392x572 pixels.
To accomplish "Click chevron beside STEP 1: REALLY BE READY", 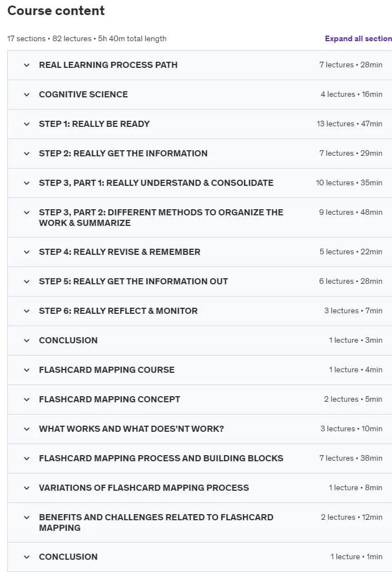I will [x=27, y=125].
